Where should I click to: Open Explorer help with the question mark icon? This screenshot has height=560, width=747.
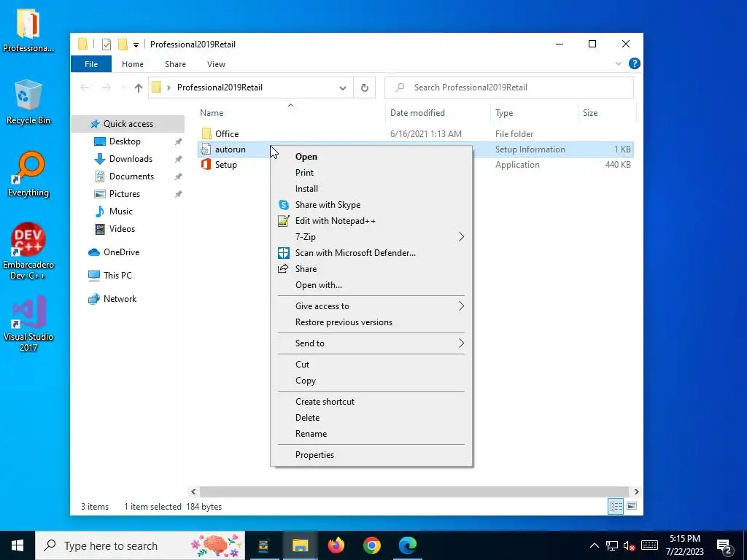coord(634,64)
